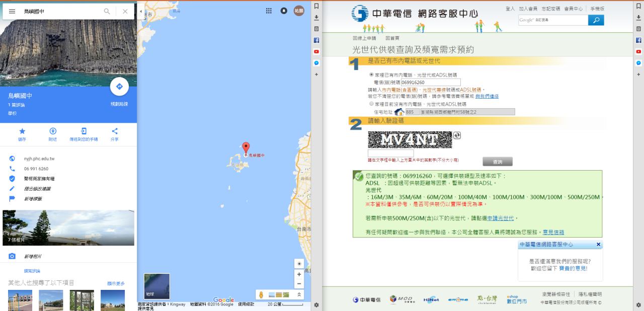The image size is (644, 311).
Task: Click the share icon for this place
Action: [x=115, y=131]
